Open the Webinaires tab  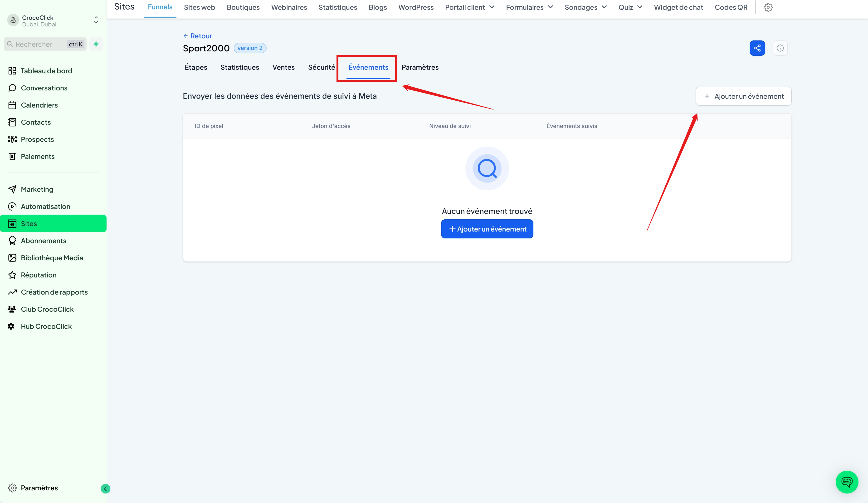(x=289, y=7)
